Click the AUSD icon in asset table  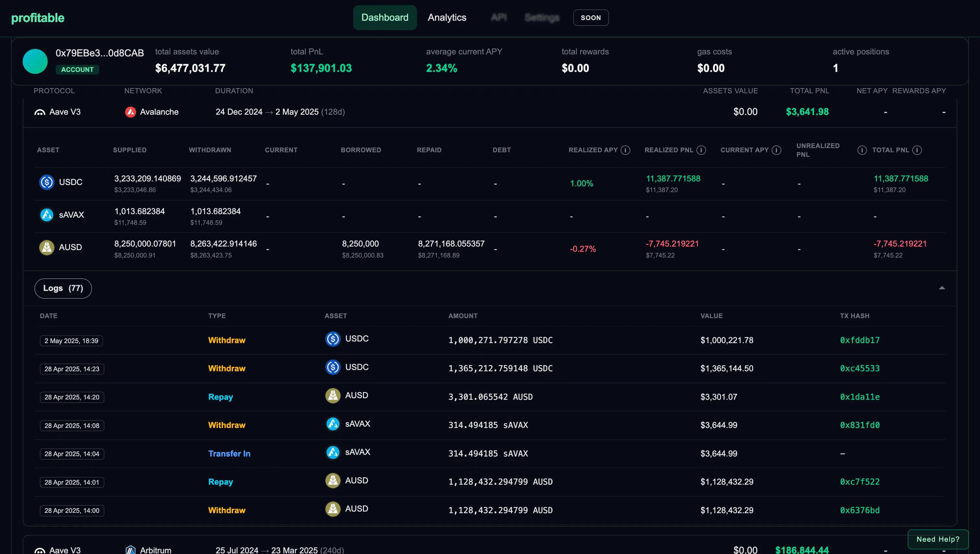(47, 247)
